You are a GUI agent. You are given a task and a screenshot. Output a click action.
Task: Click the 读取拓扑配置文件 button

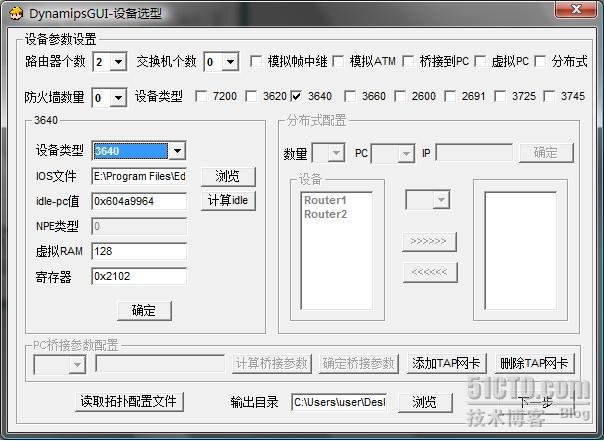point(129,402)
